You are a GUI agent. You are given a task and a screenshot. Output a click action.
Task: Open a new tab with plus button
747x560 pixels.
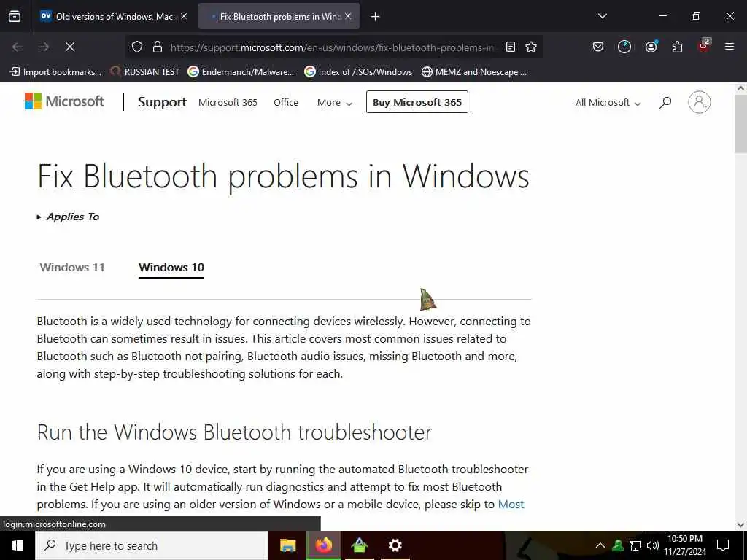376,17
